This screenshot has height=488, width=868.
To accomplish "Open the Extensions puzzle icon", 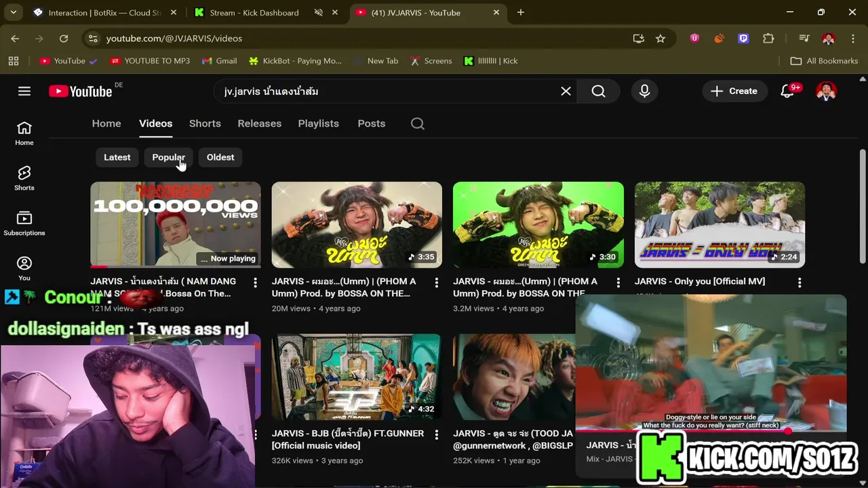I will [768, 39].
